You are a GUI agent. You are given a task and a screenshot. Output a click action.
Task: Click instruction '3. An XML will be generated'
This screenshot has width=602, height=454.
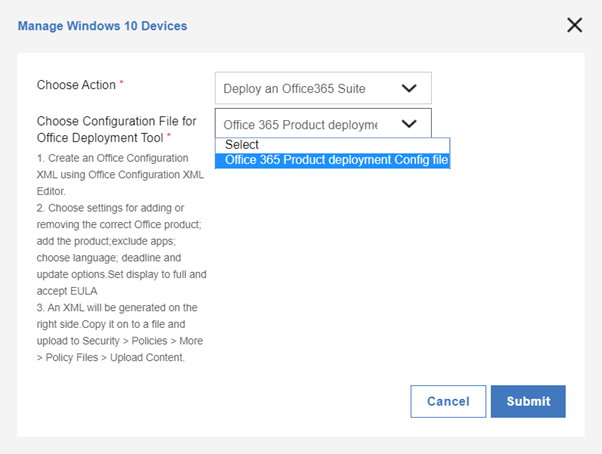117,308
